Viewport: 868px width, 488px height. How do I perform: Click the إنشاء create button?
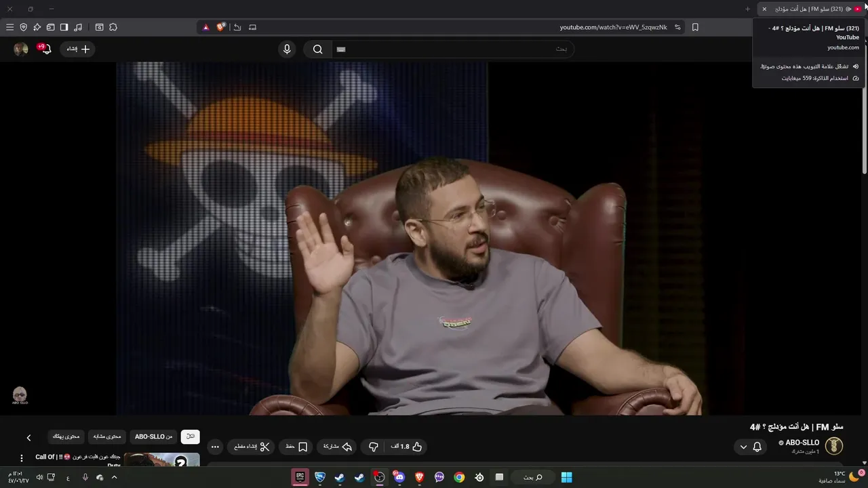pyautogui.click(x=78, y=49)
